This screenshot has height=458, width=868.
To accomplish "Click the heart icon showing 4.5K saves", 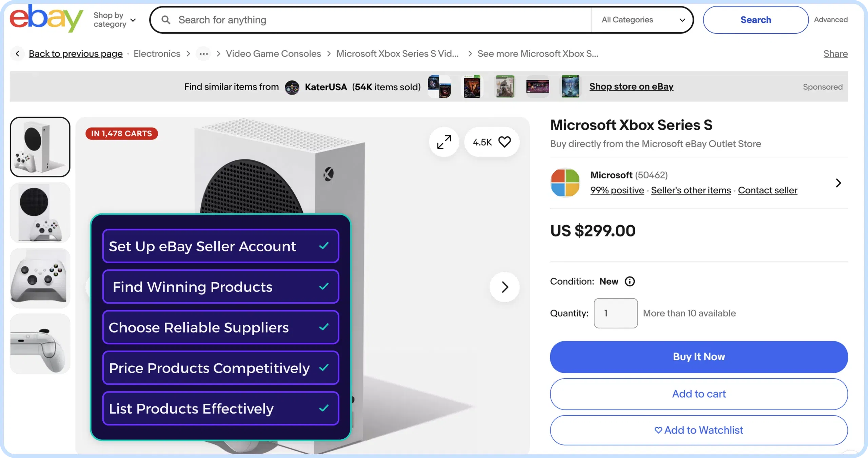I will point(505,142).
